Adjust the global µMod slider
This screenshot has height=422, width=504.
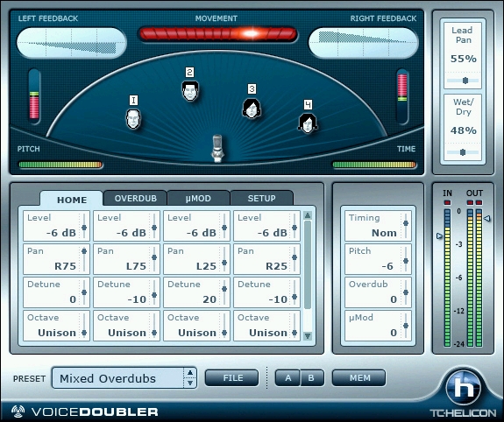406,326
